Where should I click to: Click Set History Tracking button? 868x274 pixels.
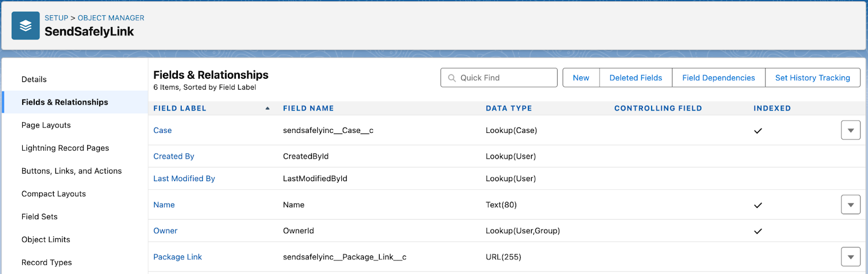point(813,78)
